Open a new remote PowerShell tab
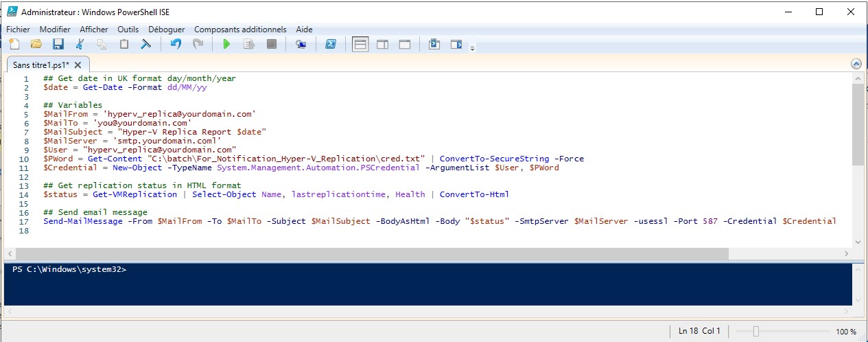868x342 pixels. click(x=301, y=45)
